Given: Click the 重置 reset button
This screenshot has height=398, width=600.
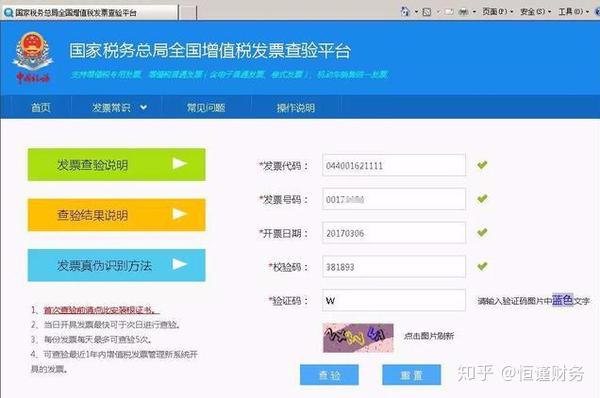Looking at the screenshot, I should 411,375.
